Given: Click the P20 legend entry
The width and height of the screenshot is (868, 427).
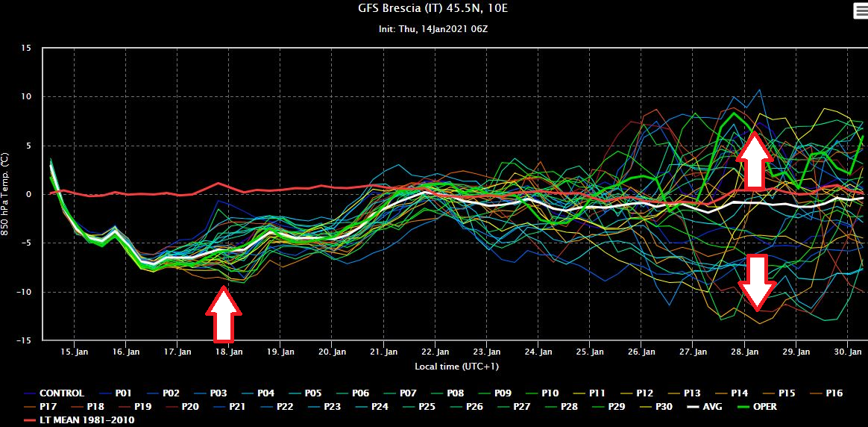Looking at the screenshot, I should pos(181,407).
